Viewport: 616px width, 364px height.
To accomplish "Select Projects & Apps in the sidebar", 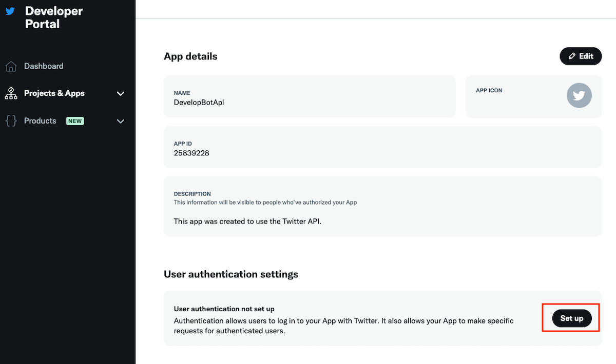I will [x=53, y=93].
